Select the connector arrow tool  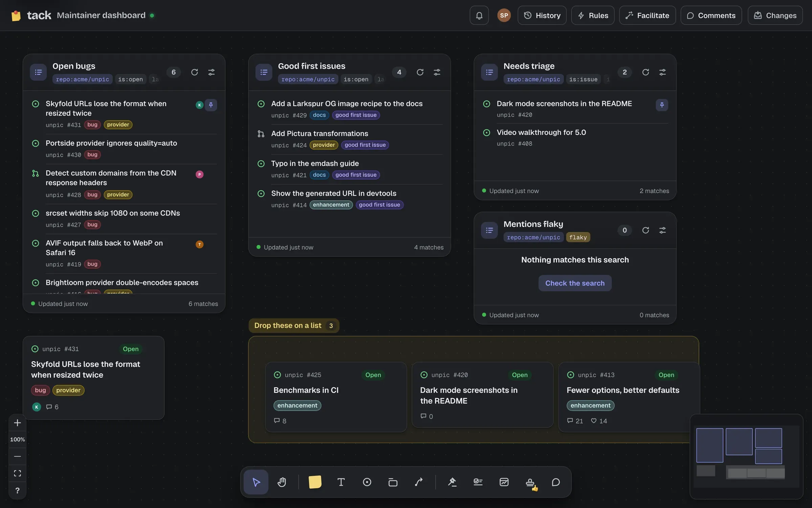point(419,482)
